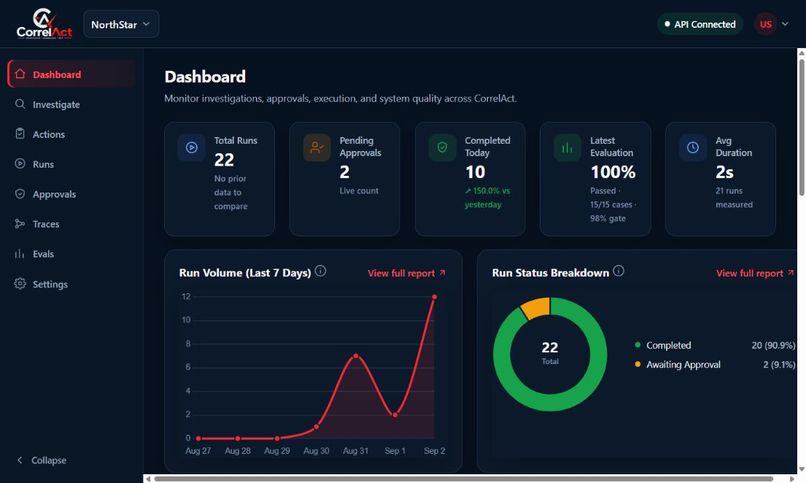Screen dimensions: 806x483
Task: Click the Avg Duration clock icon
Action: 693,147
